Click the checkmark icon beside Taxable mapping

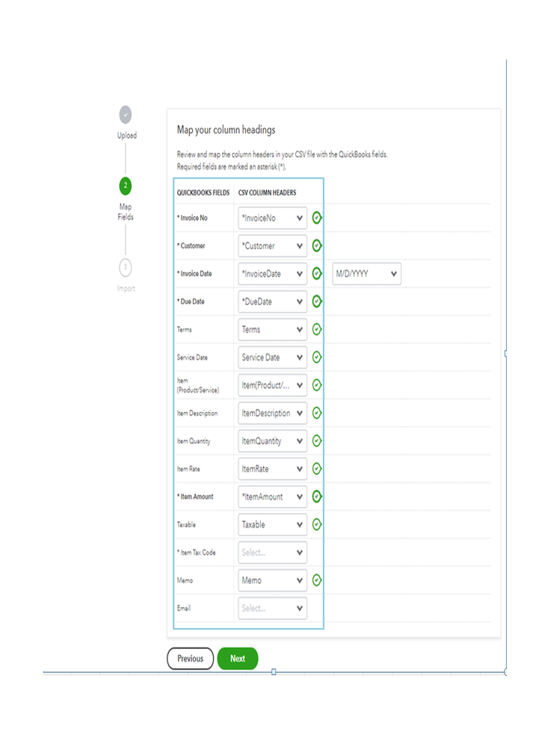316,524
